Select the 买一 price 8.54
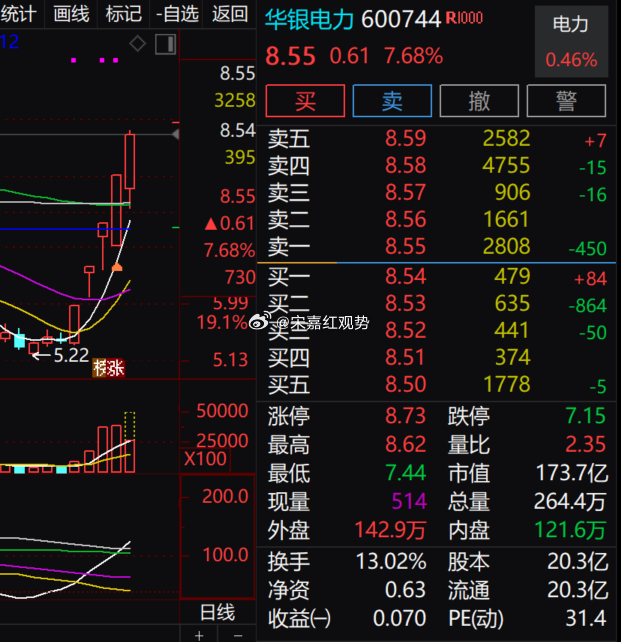 coord(406,276)
